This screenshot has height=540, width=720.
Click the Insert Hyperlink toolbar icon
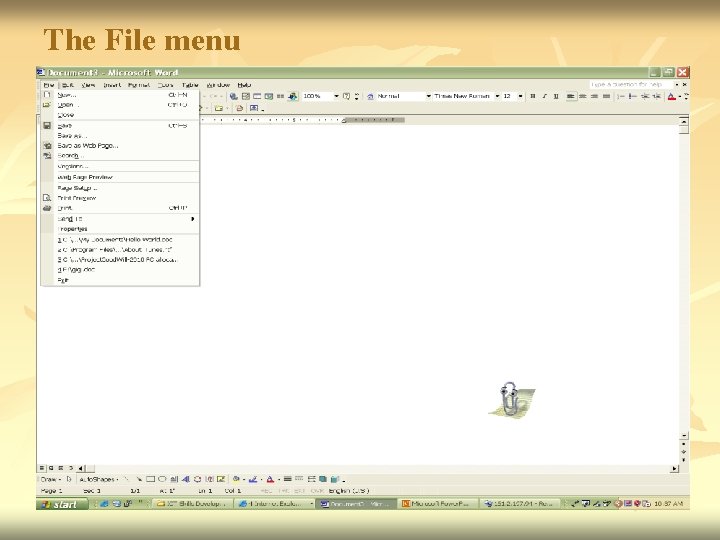click(x=234, y=96)
